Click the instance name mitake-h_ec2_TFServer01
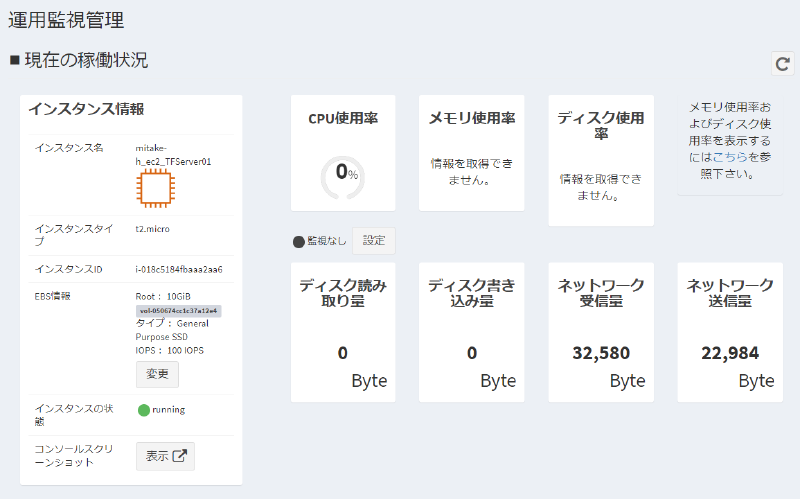800x499 pixels. (173, 153)
